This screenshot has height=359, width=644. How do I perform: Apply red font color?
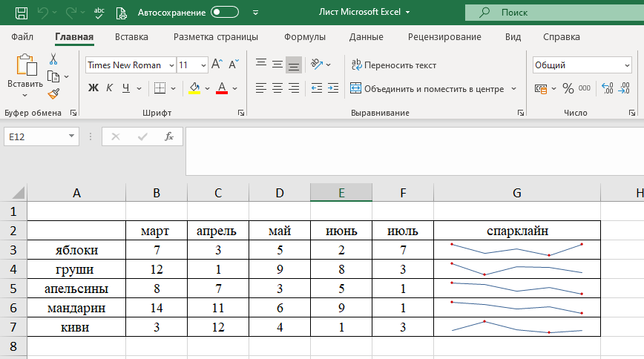222,88
